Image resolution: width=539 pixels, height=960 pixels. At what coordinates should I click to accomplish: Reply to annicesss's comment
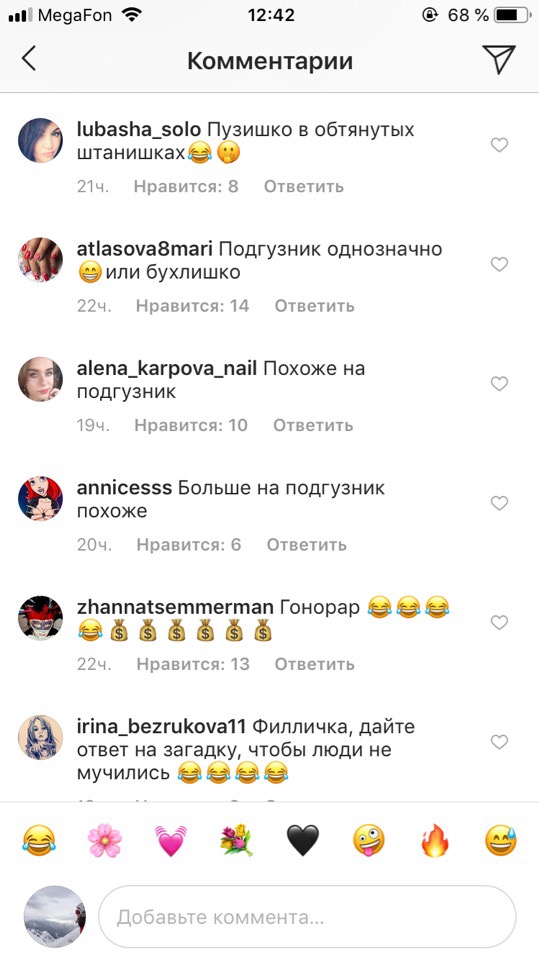[306, 545]
